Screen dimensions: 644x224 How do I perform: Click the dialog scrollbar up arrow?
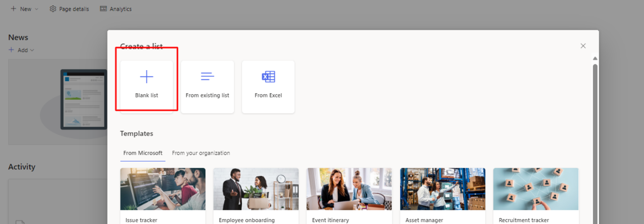pyautogui.click(x=595, y=58)
